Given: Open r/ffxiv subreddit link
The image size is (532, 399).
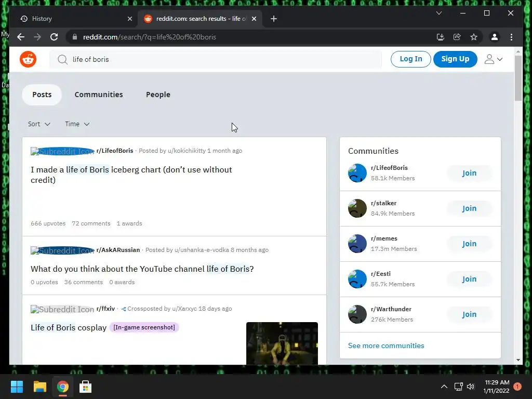Looking at the screenshot, I should (105, 309).
